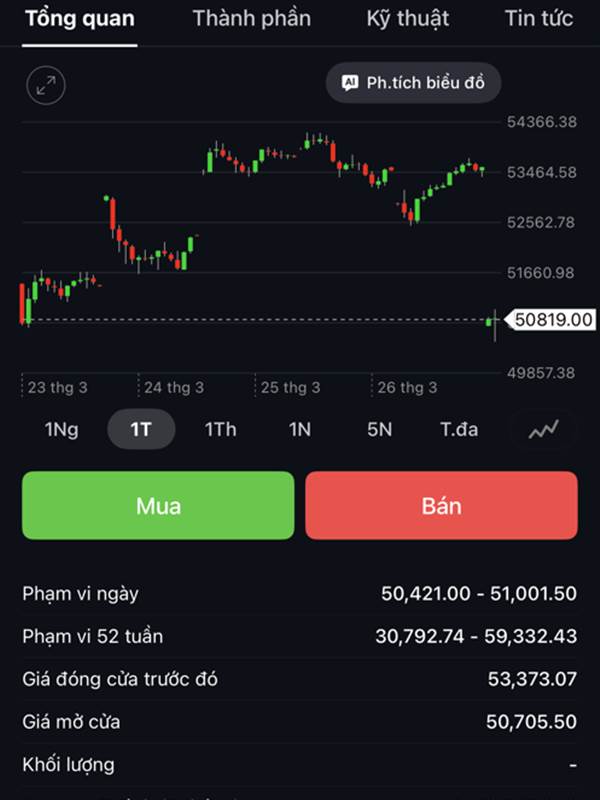This screenshot has width=600, height=800.
Task: Tap the Phạm vi 52 tuần row
Action: 299,636
